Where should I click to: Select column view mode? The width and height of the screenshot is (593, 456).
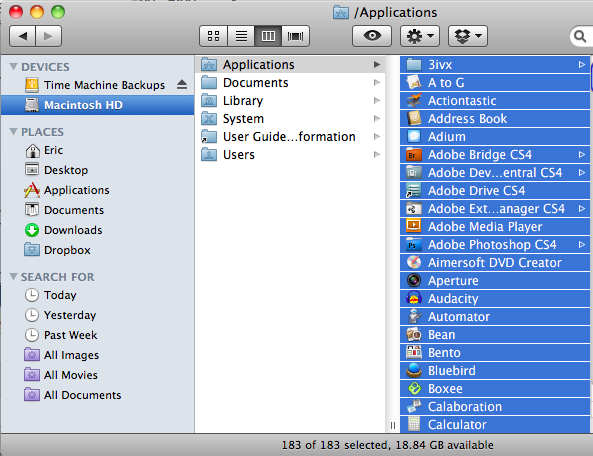point(268,36)
